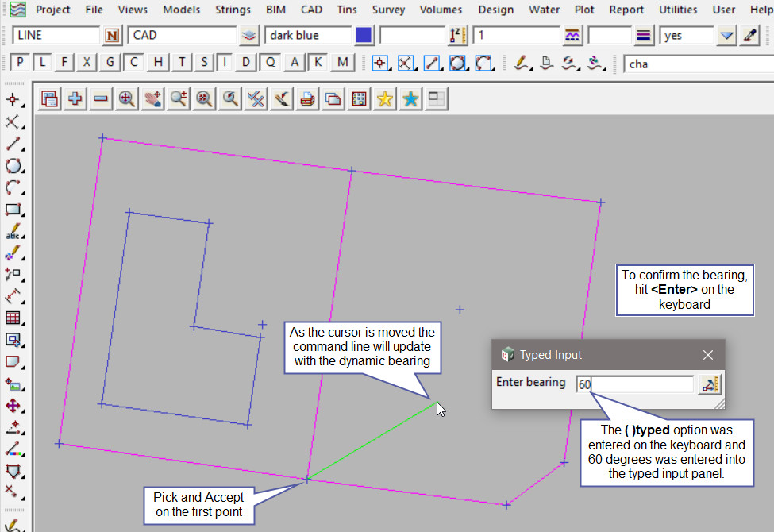
Task: Click the bearing picker button in Typed Input
Action: click(x=708, y=385)
